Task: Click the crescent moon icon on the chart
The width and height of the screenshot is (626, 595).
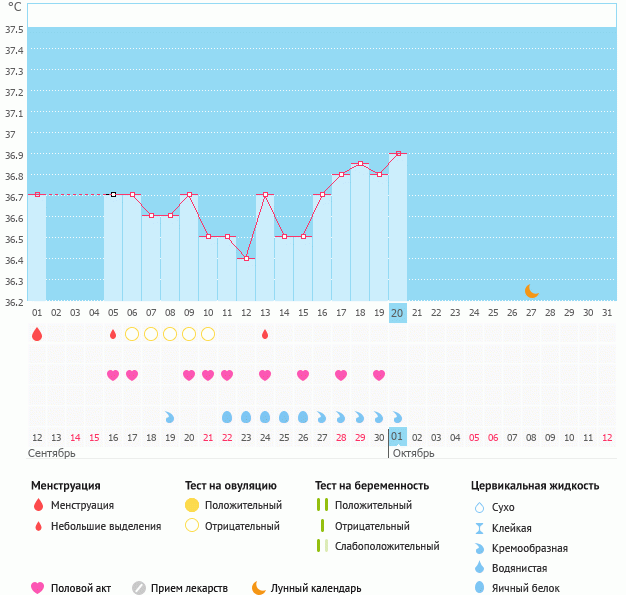Action: point(532,291)
